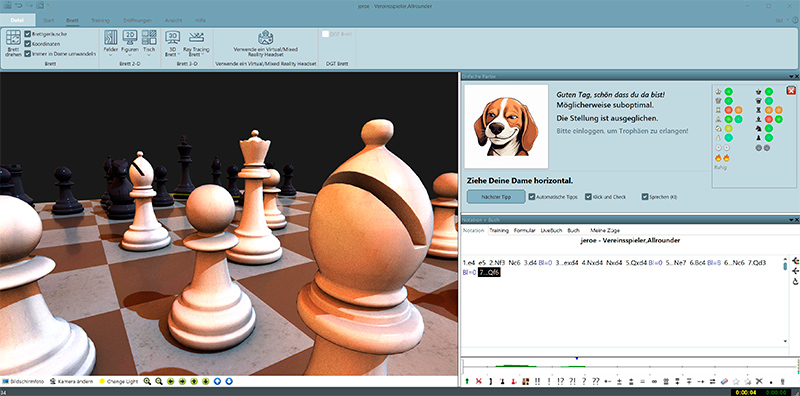
Task: Insert the unclear position '∞' symbol
Action: point(654,381)
